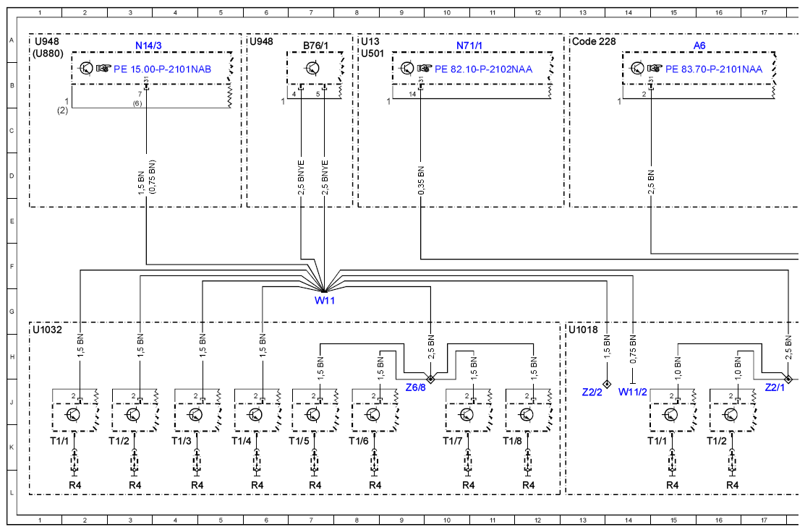Image resolution: width=805 pixels, height=532 pixels.
Task: Select the T1/1 ignition coil transistor in U1032
Action: click(x=74, y=414)
